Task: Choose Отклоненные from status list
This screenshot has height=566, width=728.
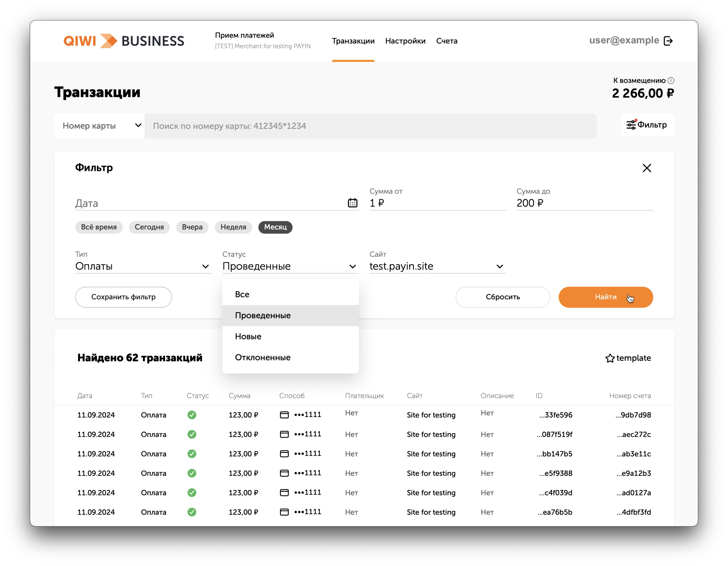Action: [263, 357]
